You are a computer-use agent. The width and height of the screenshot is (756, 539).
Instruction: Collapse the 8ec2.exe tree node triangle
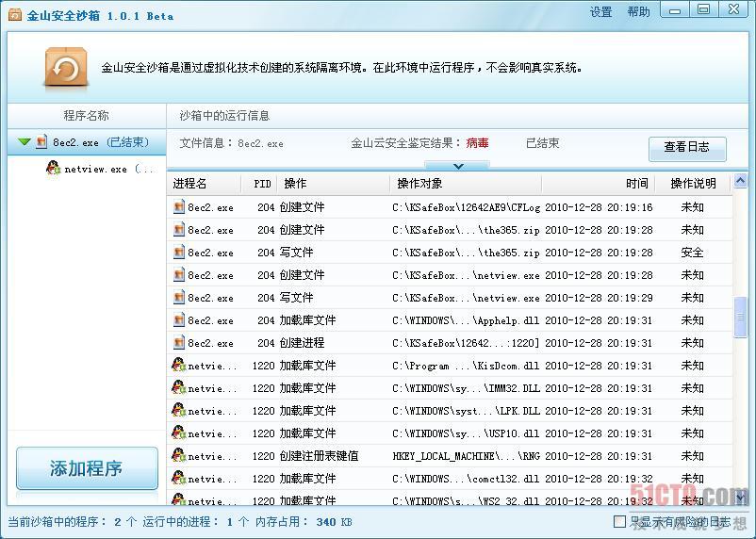(25, 142)
